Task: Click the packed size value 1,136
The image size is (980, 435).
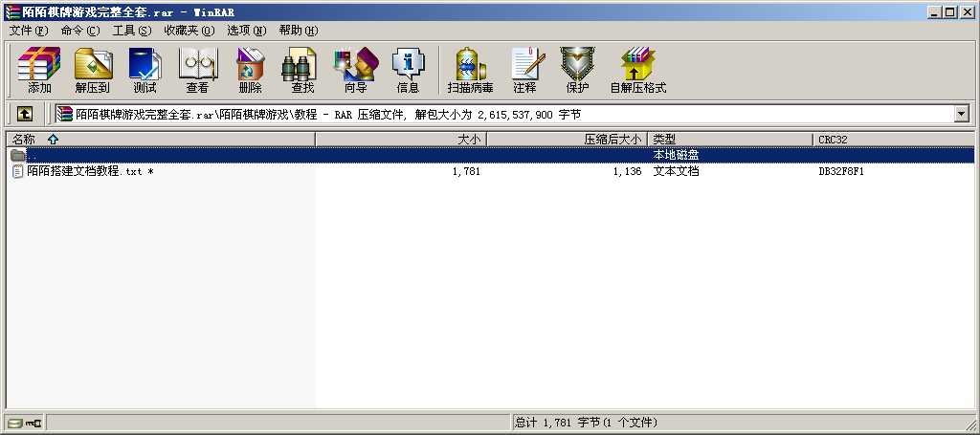Action: (x=628, y=172)
